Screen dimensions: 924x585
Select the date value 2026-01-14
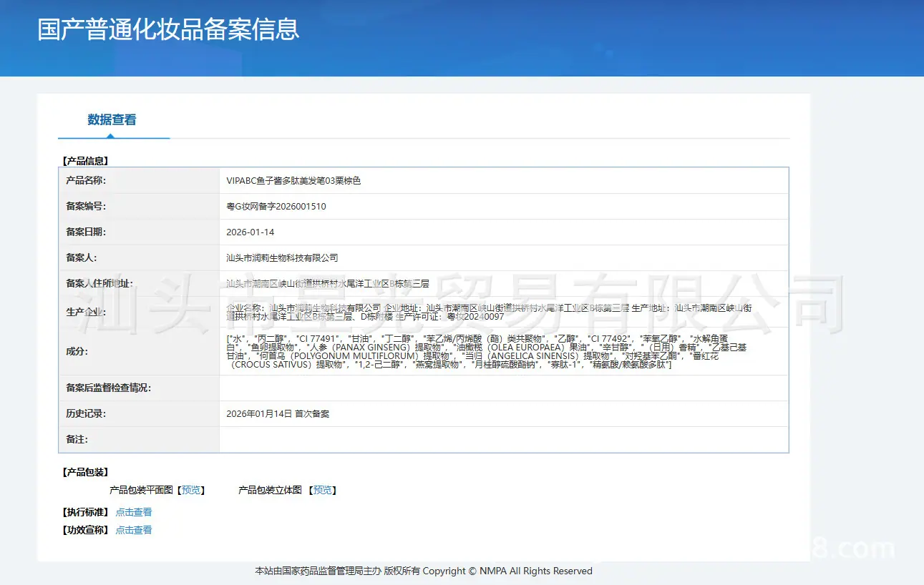pos(251,232)
